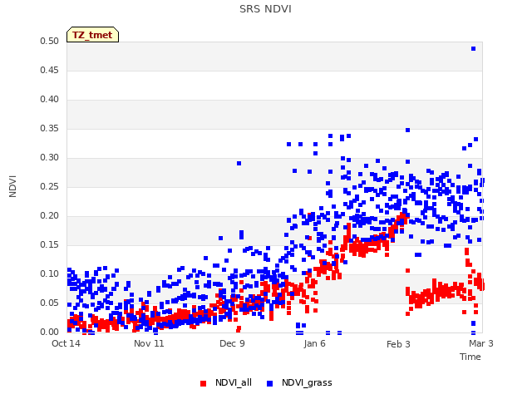Click the 0.35 y-axis tick label
Viewport: 532px width, 399px height.
(50, 128)
